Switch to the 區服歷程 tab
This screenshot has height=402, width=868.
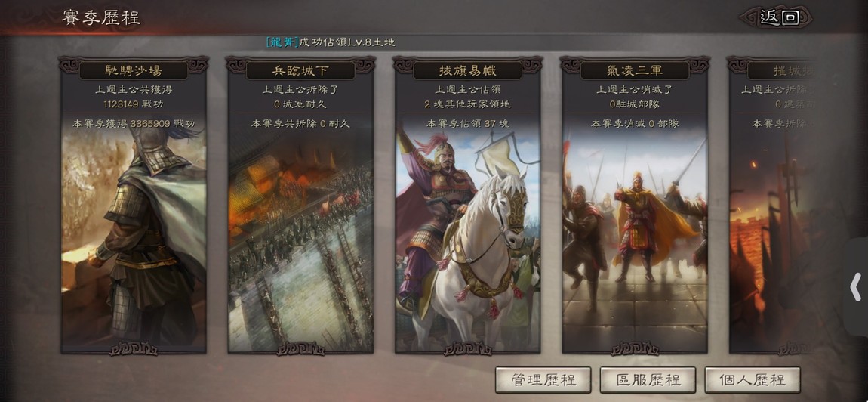click(648, 380)
